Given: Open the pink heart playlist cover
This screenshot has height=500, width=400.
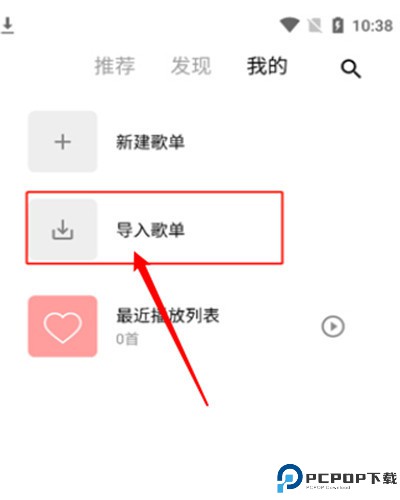Looking at the screenshot, I should (63, 326).
